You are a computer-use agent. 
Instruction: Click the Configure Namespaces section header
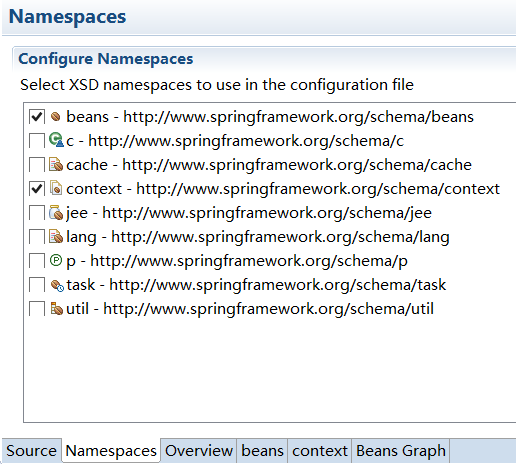(106, 59)
